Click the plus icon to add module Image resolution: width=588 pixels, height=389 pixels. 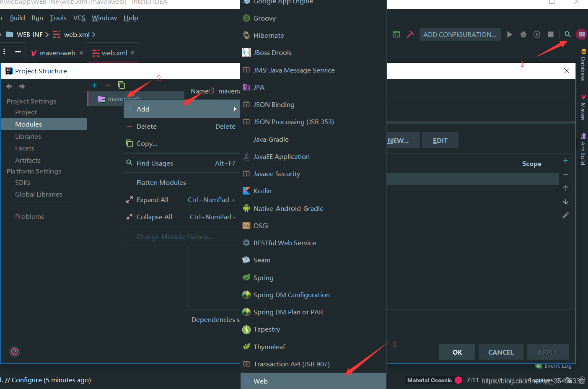pyautogui.click(x=94, y=85)
